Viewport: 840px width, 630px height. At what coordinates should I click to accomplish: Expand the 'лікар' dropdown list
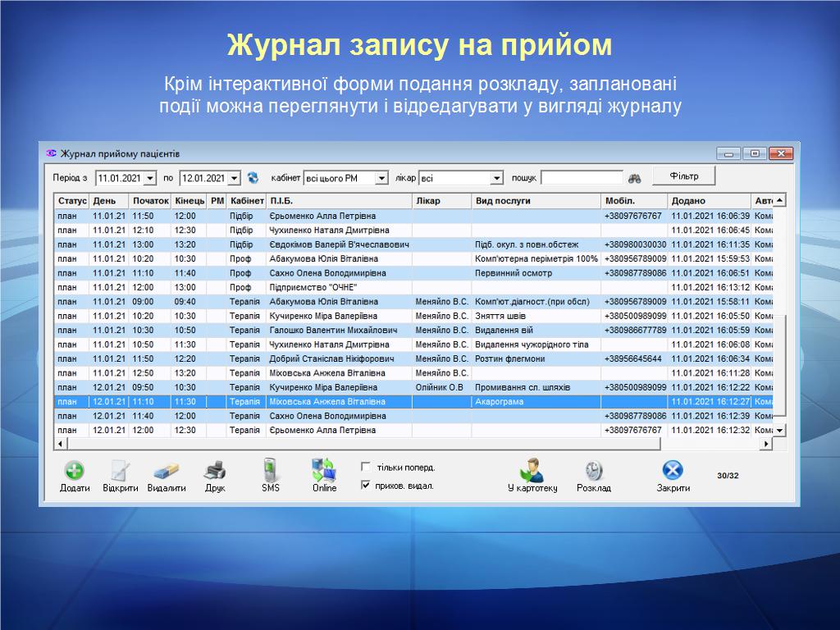point(496,178)
